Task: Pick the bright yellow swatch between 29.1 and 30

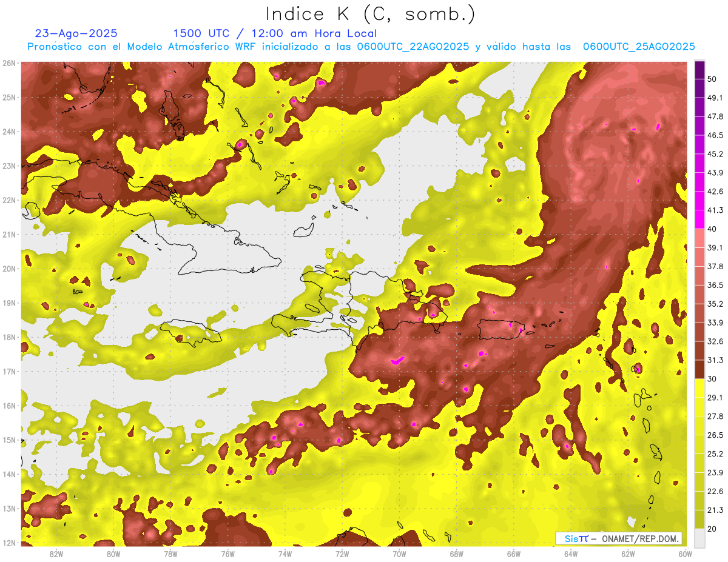Action: [700, 388]
